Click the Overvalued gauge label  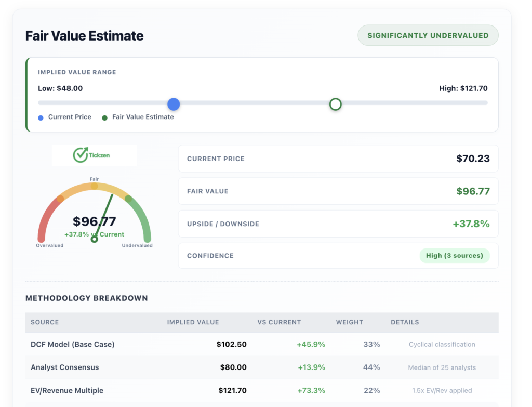click(49, 245)
